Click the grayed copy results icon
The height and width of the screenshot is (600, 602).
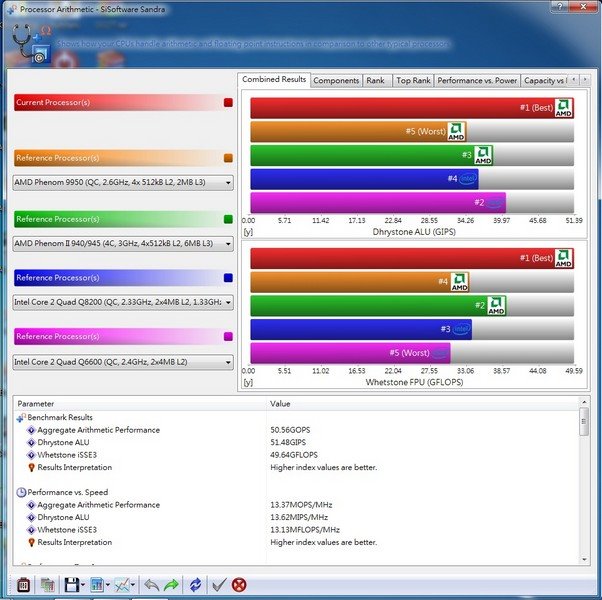click(x=47, y=585)
